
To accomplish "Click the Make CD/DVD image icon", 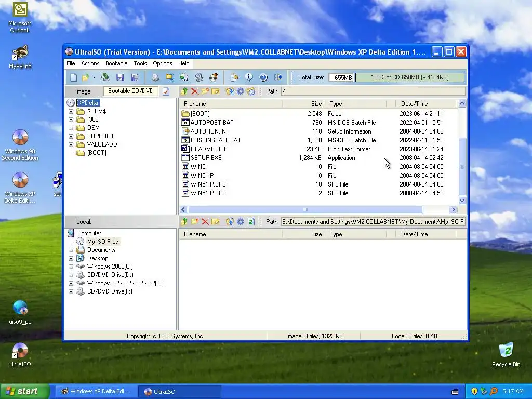I will point(155,77).
